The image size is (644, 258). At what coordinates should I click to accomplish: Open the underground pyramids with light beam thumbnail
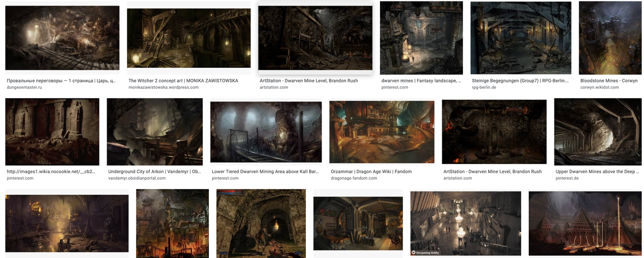coord(586,223)
